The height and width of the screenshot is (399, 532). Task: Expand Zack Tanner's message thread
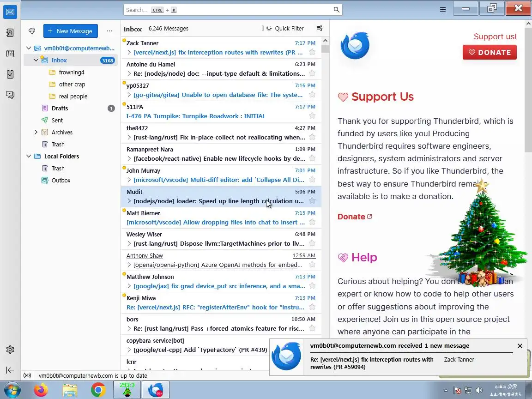129,52
